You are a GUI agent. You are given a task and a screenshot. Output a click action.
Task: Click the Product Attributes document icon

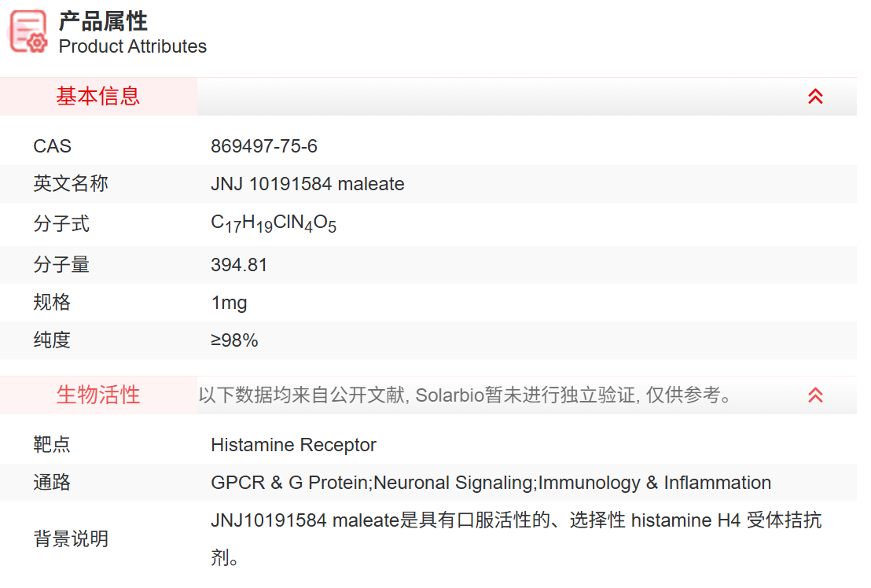29,33
